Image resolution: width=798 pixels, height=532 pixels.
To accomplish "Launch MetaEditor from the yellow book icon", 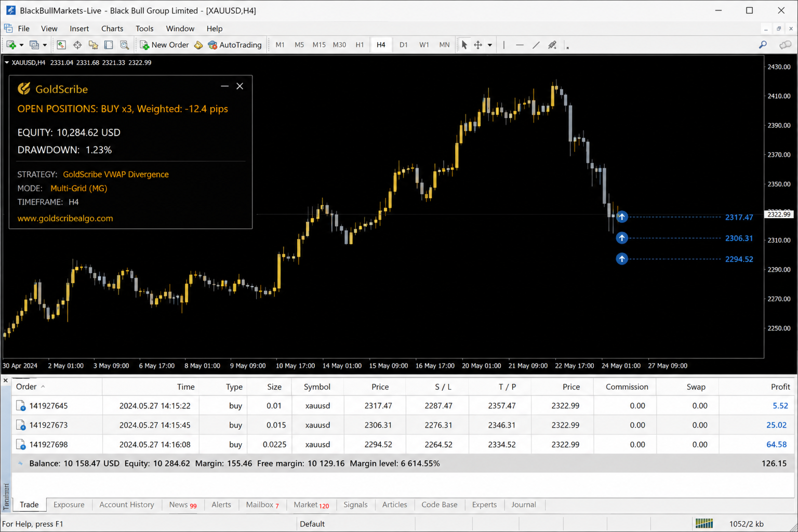I will [x=198, y=45].
